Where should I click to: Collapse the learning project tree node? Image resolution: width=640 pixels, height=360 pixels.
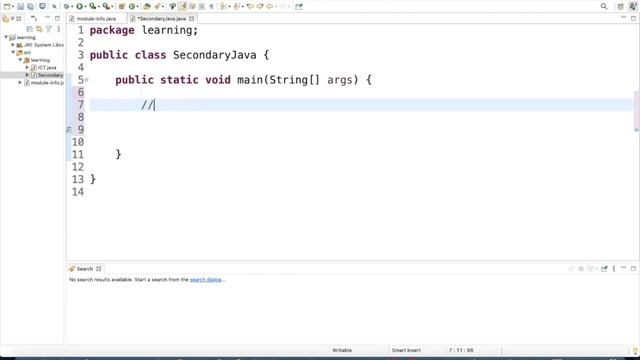[x=6, y=37]
